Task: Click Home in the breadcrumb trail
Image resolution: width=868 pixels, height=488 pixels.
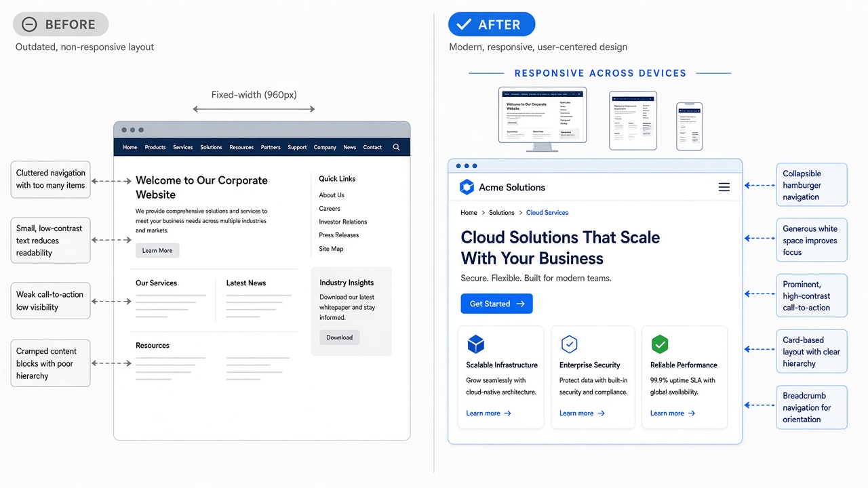Action: coord(469,213)
